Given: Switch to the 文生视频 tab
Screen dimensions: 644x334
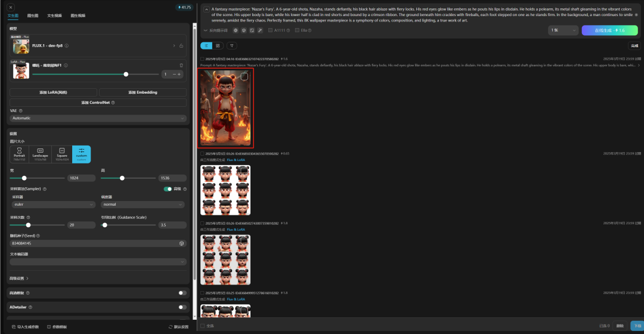Looking at the screenshot, I should (x=55, y=16).
